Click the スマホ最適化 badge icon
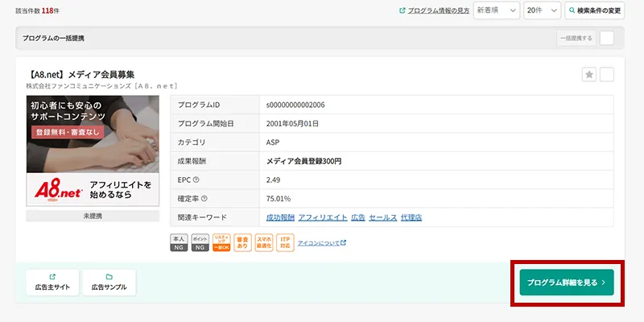Image resolution: width=644 pixels, height=322 pixels. (264, 243)
